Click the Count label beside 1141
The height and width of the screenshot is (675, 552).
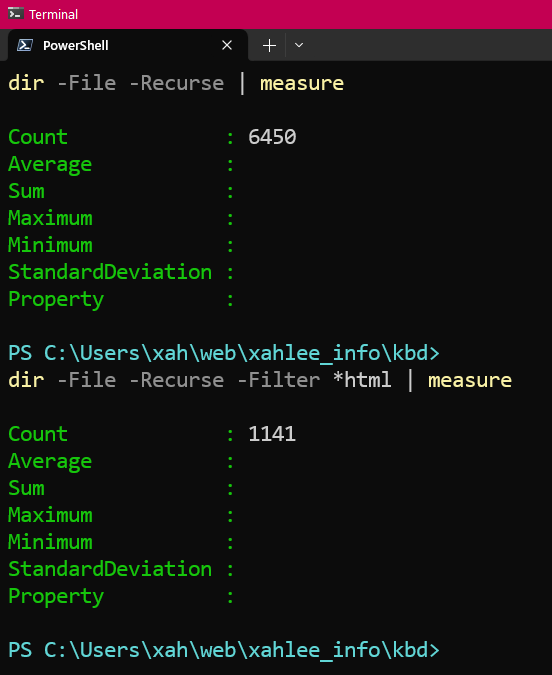point(38,434)
